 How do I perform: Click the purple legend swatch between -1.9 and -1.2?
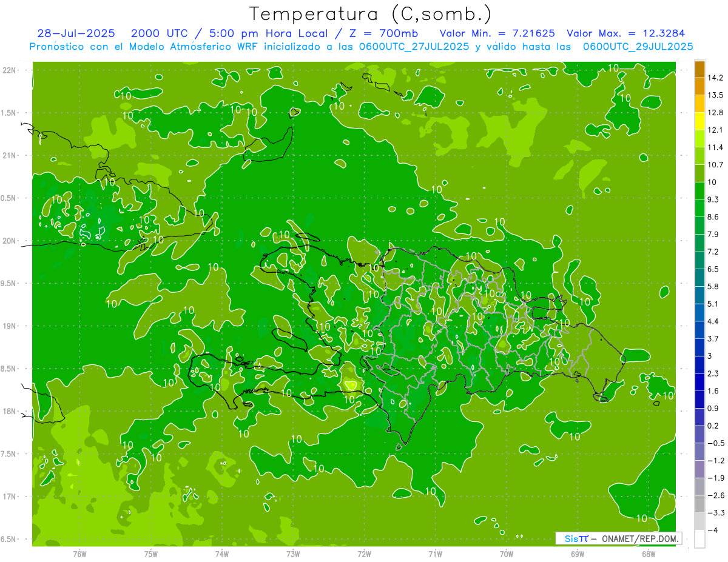click(699, 469)
